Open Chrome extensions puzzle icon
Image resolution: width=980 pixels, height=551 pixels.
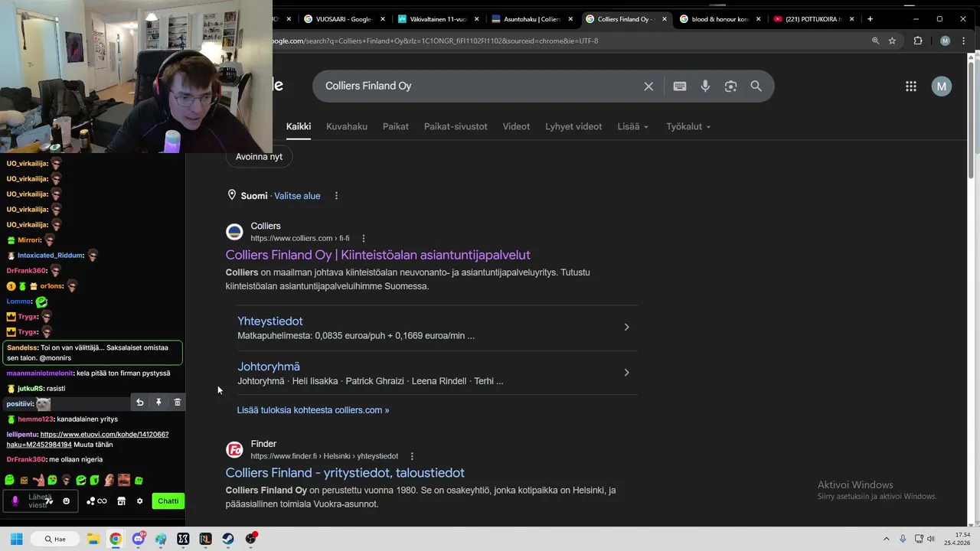(x=918, y=41)
